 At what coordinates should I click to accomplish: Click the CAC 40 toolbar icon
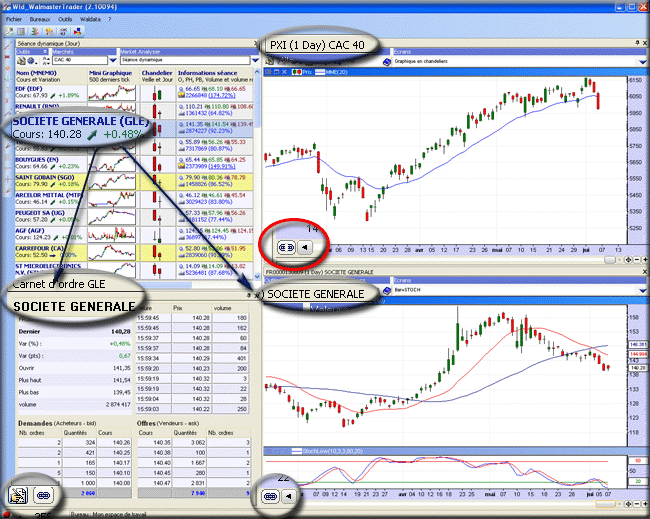click(63, 31)
